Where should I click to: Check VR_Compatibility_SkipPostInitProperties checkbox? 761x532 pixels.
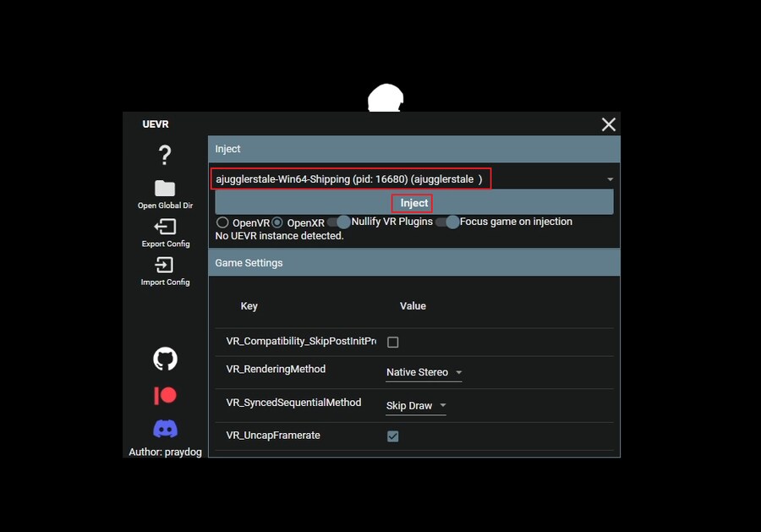(x=392, y=343)
